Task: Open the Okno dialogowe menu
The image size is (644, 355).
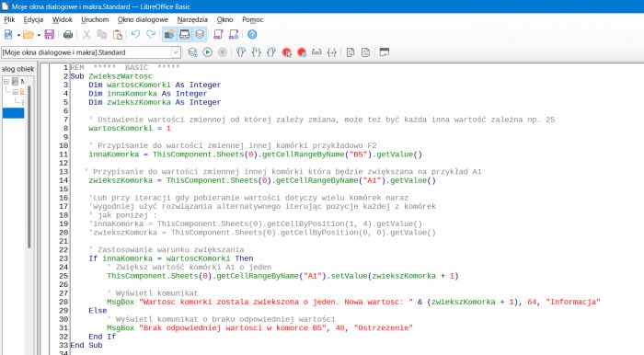Action: click(x=143, y=19)
